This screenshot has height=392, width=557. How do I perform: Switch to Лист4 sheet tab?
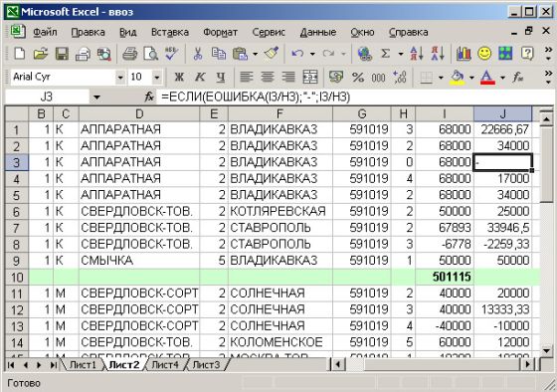pos(165,364)
